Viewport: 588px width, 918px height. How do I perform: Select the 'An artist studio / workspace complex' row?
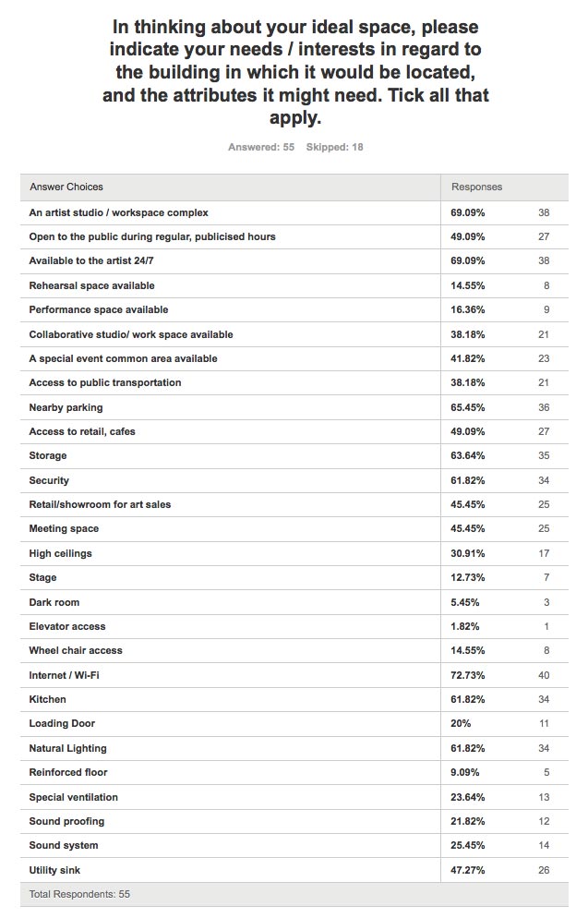click(119, 212)
